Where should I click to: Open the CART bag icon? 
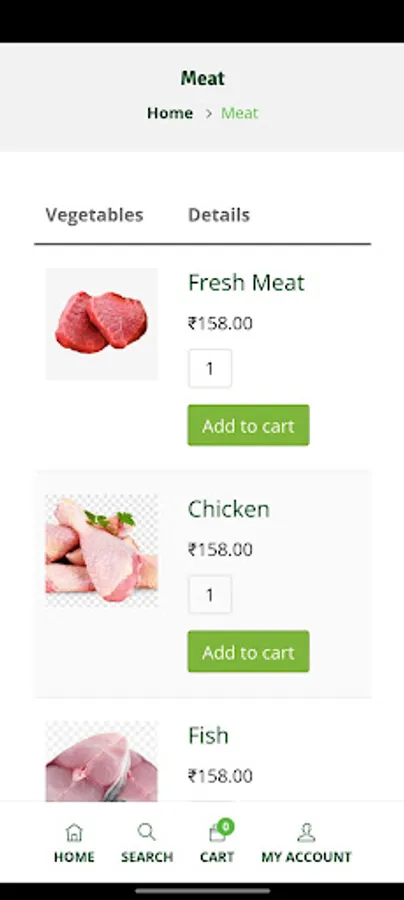click(218, 832)
